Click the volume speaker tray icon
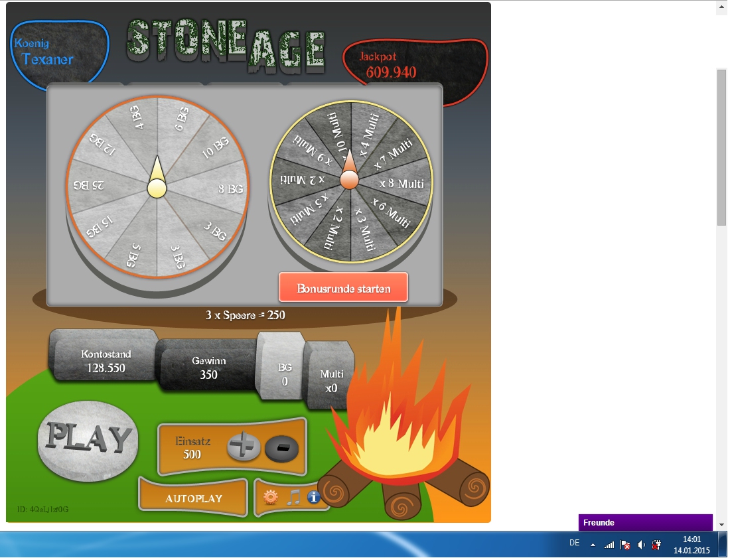Screen dimensions: 730x560 [641, 544]
